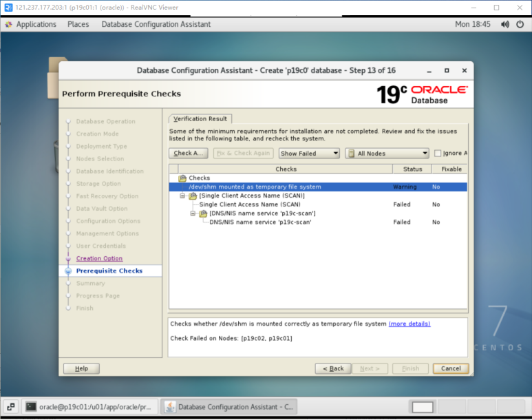
Task: Click the Fixable column header
Action: click(x=451, y=169)
